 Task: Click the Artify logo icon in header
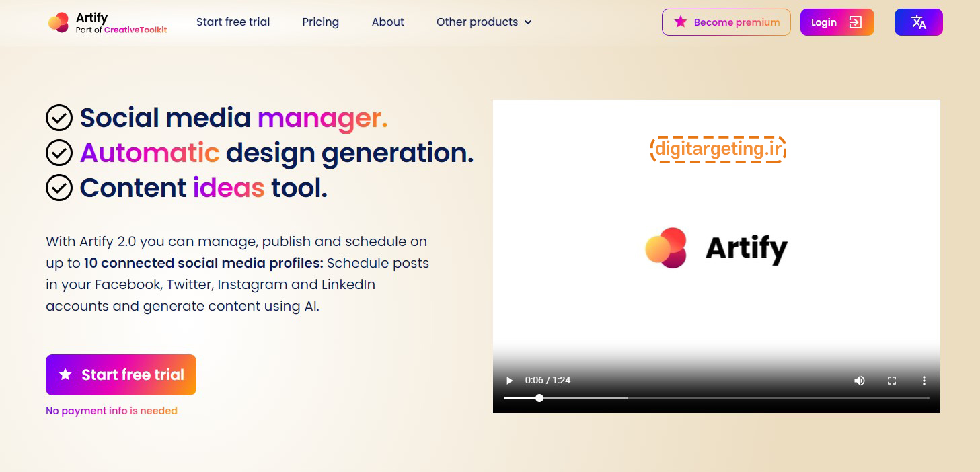59,22
